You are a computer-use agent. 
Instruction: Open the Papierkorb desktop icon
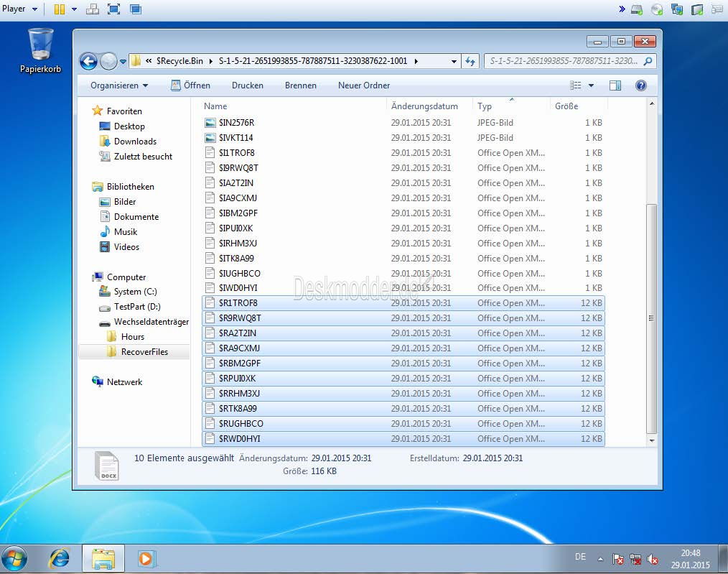40,50
